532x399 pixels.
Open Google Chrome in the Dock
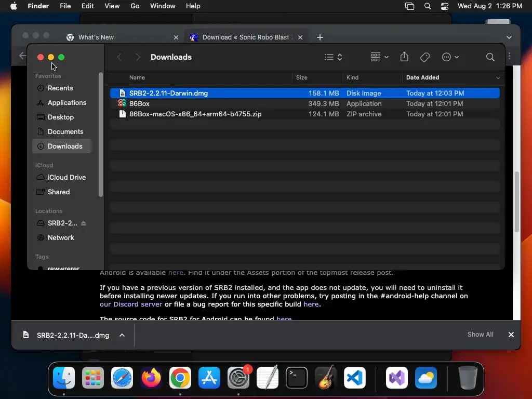(x=180, y=378)
